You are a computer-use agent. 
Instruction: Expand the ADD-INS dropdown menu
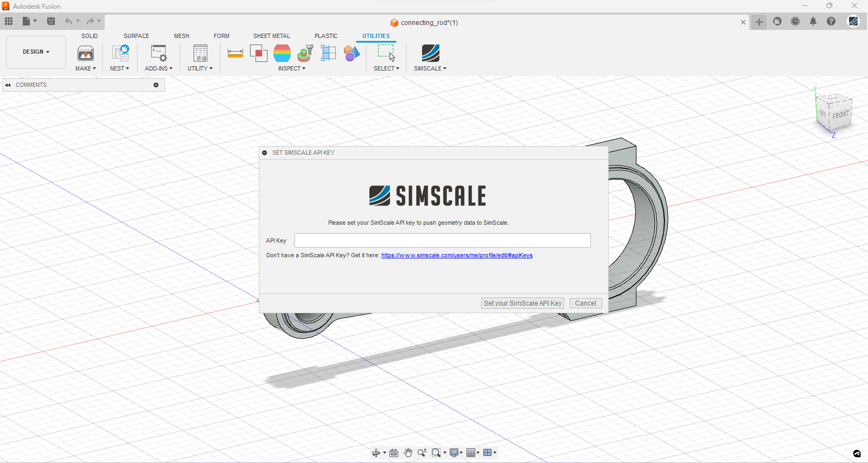[158, 68]
